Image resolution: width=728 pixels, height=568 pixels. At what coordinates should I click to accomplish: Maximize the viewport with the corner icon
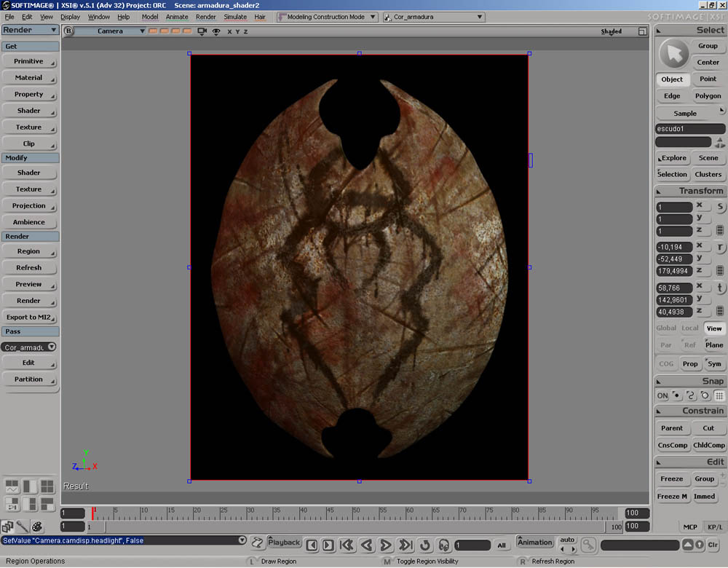(642, 31)
